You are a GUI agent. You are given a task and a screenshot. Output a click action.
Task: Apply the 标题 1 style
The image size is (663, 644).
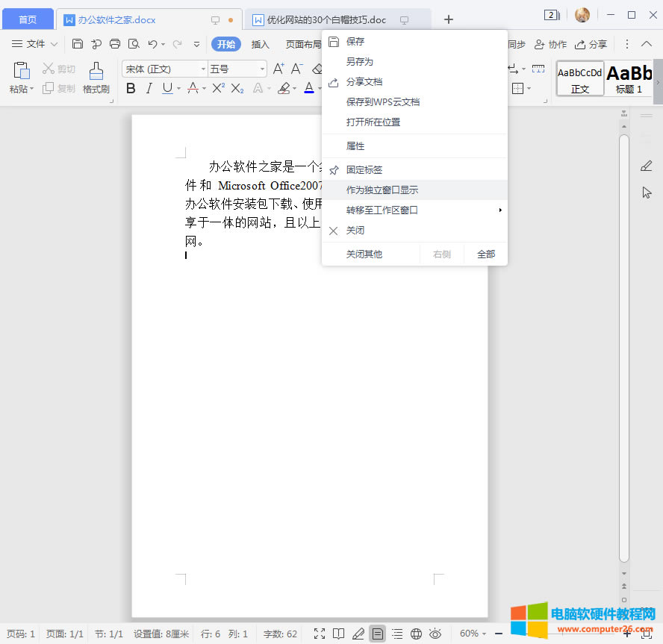(629, 78)
